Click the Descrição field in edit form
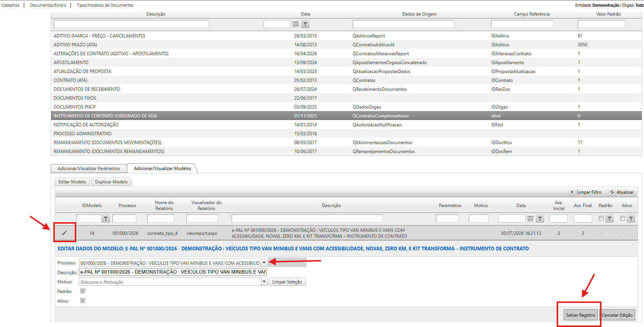Screen dimensions: 644x327 pos(173,272)
